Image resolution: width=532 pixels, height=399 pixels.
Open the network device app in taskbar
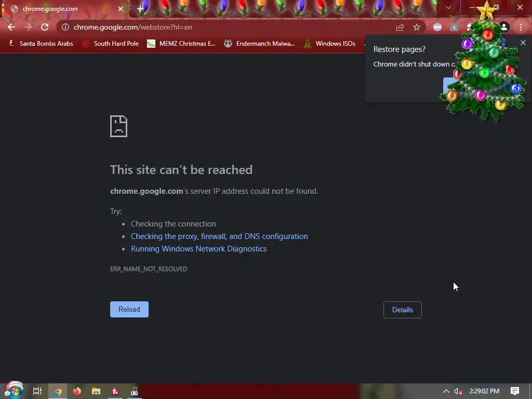pos(135,391)
